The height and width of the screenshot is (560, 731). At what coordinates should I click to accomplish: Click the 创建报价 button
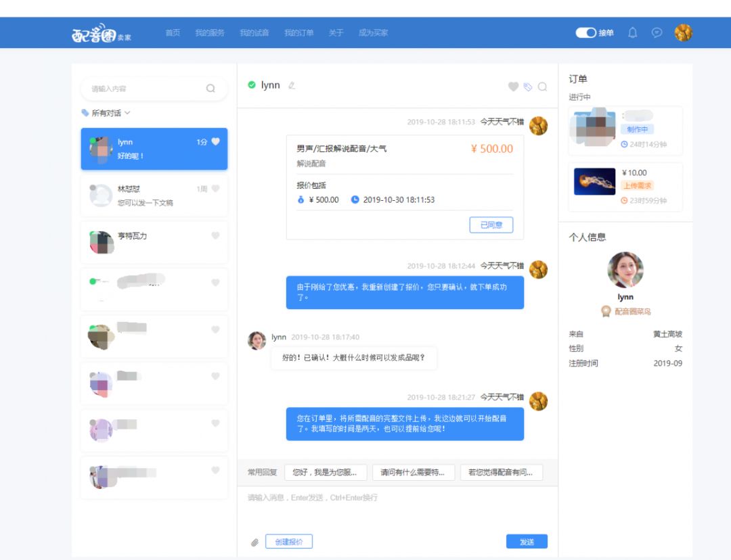(289, 542)
